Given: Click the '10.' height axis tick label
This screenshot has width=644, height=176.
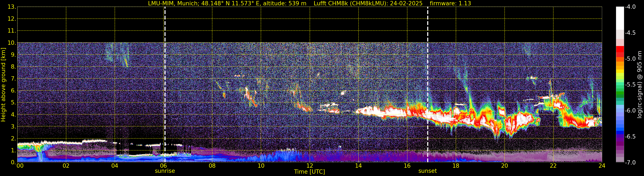Looking at the screenshot, I should (x=12, y=43).
